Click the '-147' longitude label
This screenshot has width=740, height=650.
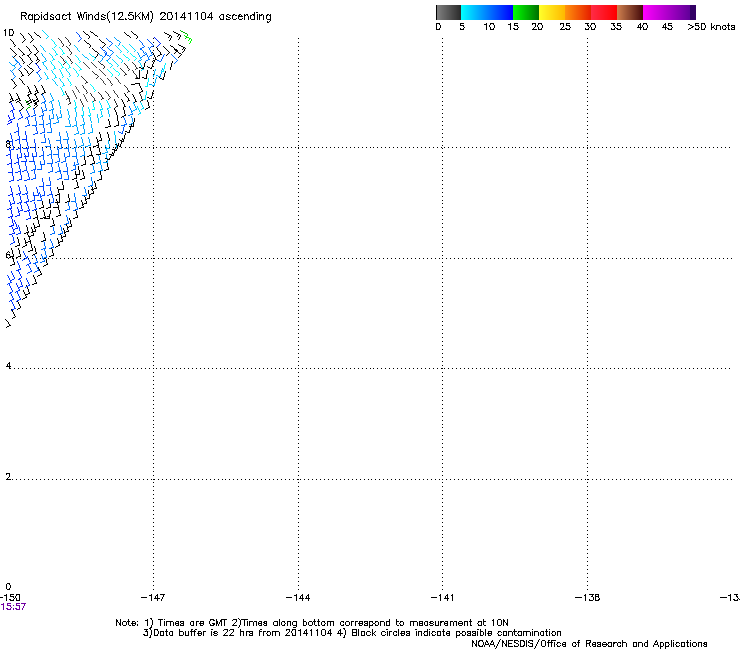(x=153, y=598)
